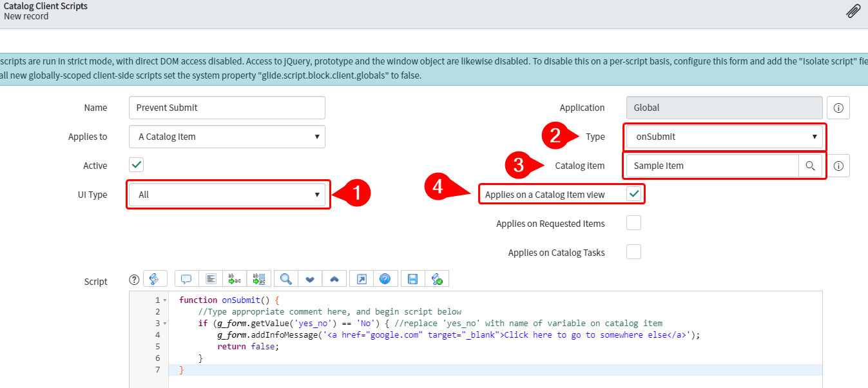The width and height of the screenshot is (868, 388).
Task: Open the UI Type dropdown
Action: [227, 195]
